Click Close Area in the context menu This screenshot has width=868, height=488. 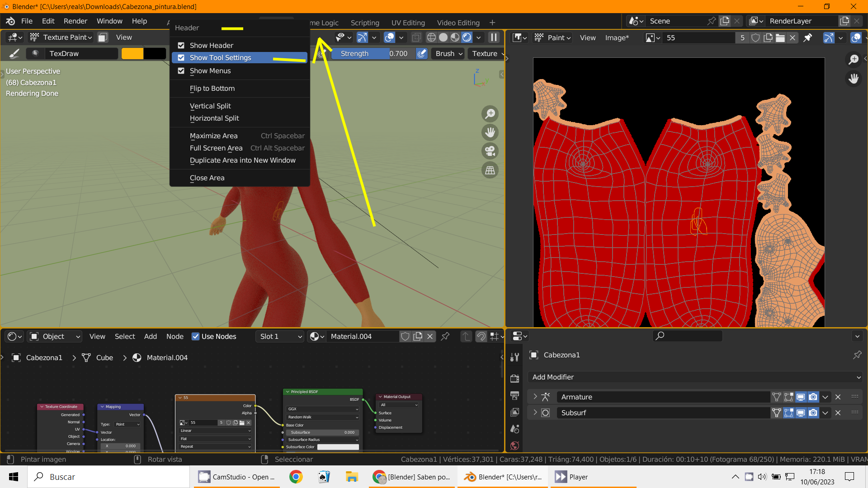click(x=207, y=178)
